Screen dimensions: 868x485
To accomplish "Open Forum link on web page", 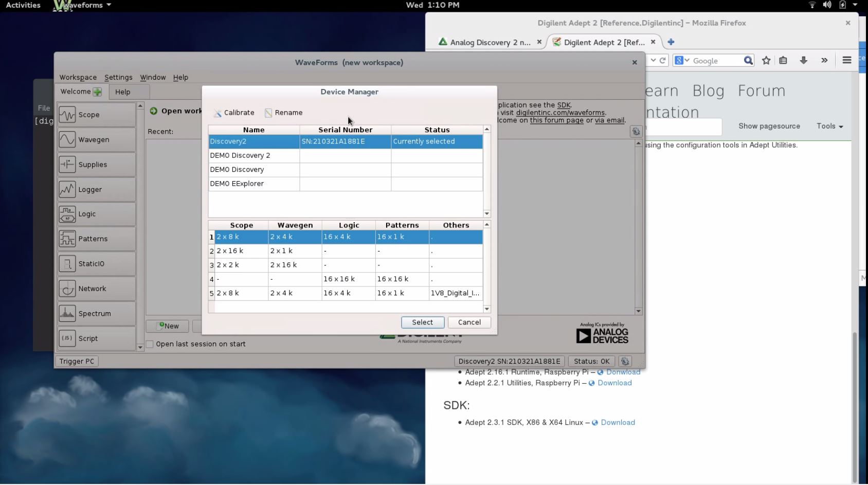I will point(762,91).
